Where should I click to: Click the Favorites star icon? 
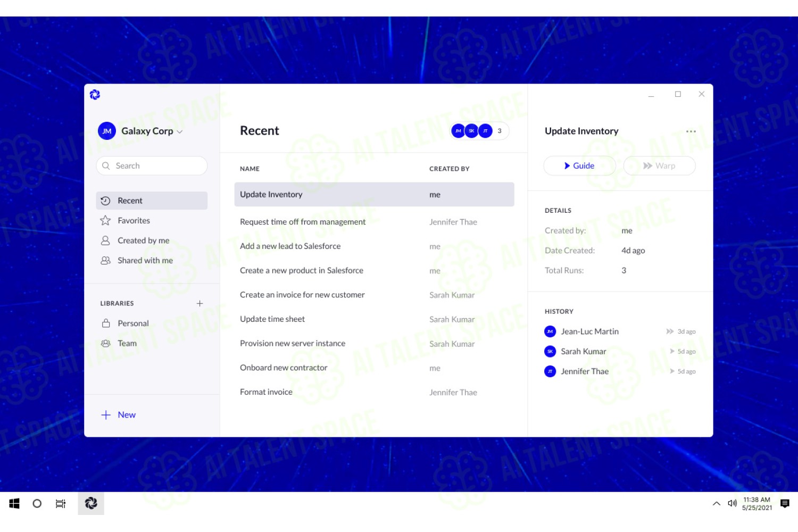point(105,220)
